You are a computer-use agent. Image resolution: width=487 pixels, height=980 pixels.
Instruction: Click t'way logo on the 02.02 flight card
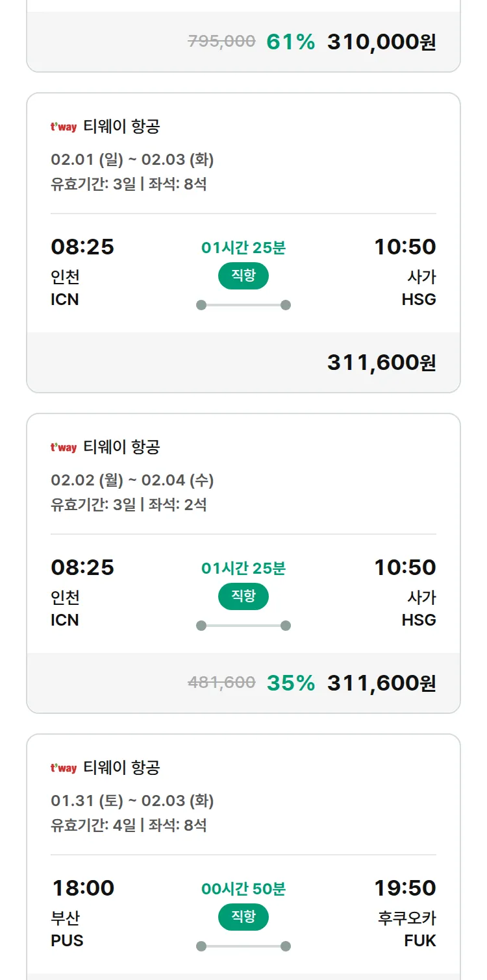pos(64,448)
